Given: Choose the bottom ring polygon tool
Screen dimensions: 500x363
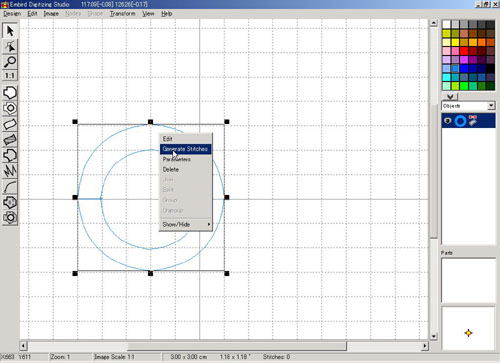Looking at the screenshot, I should (x=10, y=218).
